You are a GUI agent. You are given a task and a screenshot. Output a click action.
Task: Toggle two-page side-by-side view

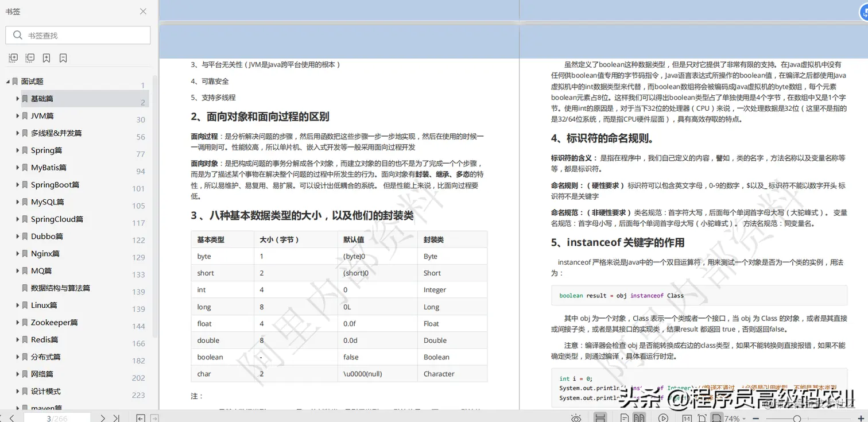tap(638, 417)
